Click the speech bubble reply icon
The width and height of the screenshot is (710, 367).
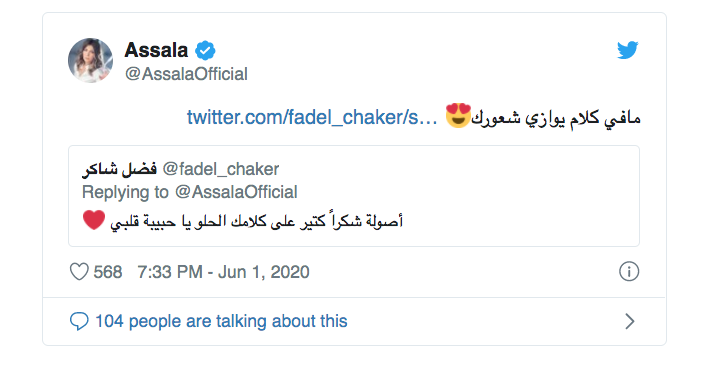[x=79, y=321]
